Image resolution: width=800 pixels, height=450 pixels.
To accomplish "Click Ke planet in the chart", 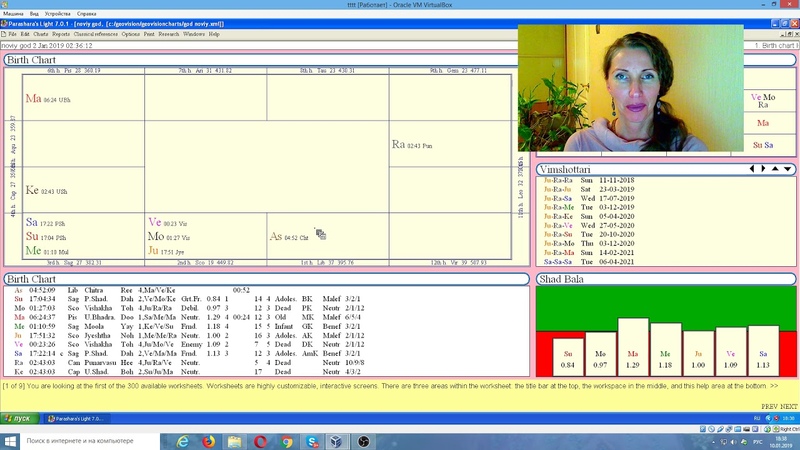I will pyautogui.click(x=32, y=190).
